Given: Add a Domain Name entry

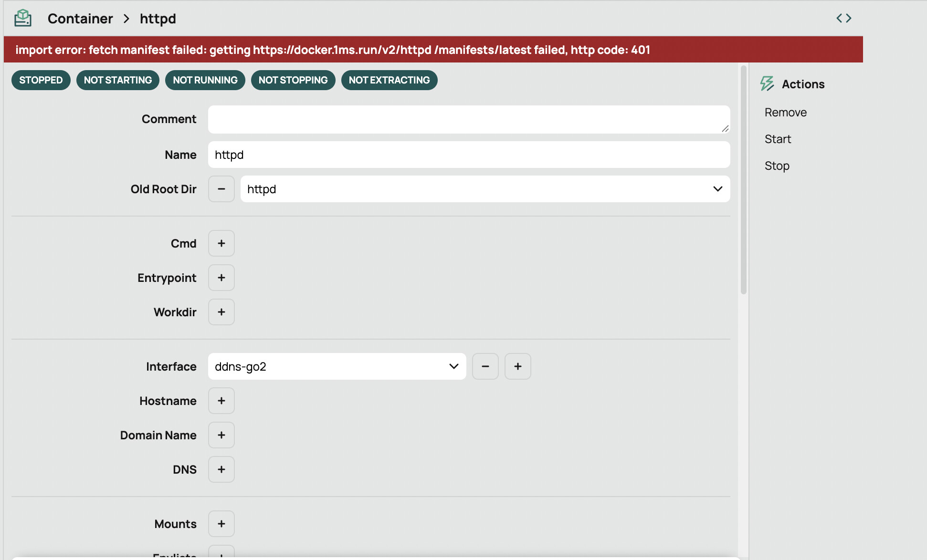Looking at the screenshot, I should coord(221,435).
